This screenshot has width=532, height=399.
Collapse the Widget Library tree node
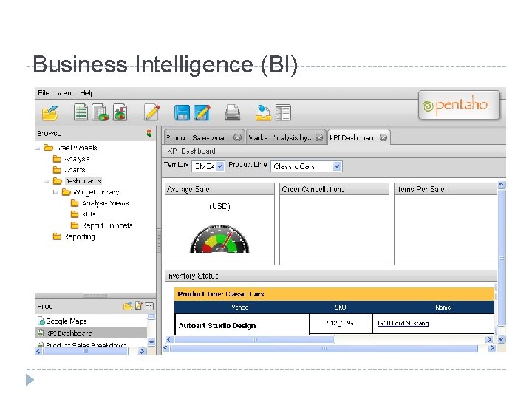(55, 192)
